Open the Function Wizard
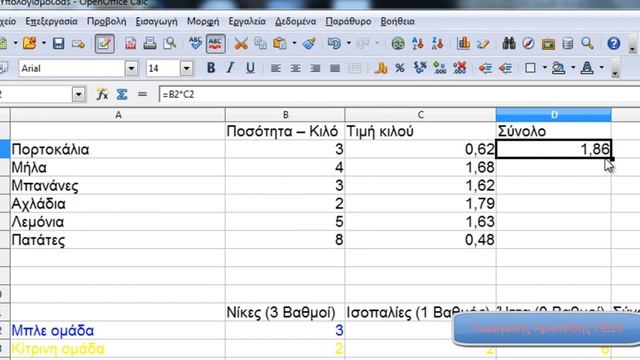This screenshot has height=360, width=640. [102, 95]
